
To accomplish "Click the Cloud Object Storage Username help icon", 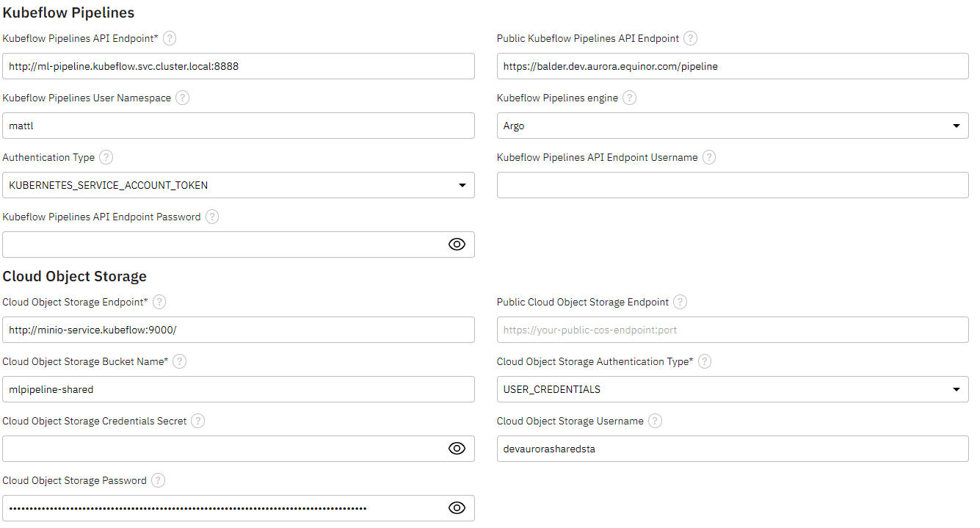I will [x=654, y=421].
